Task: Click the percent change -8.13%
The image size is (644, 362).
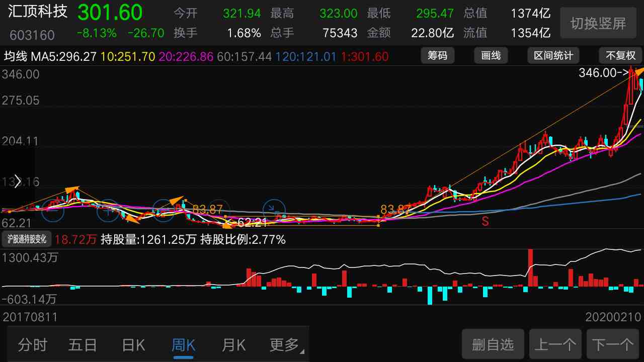Action: (x=97, y=33)
